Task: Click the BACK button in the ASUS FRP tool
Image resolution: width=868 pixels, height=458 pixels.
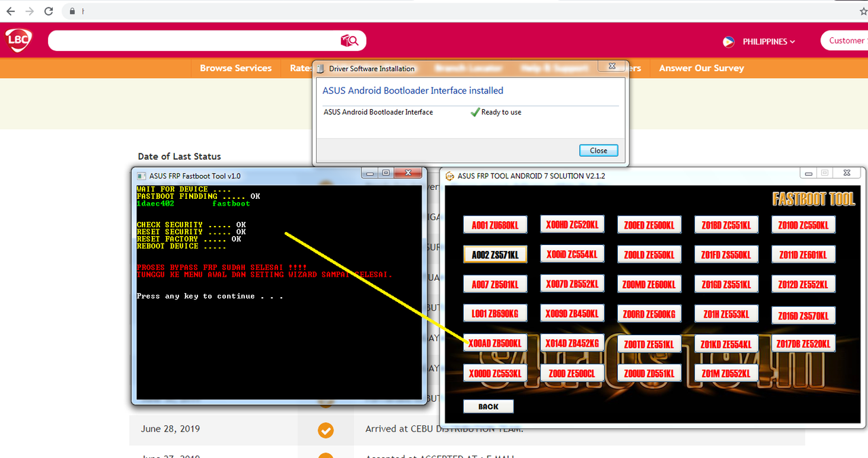Action: [x=488, y=406]
